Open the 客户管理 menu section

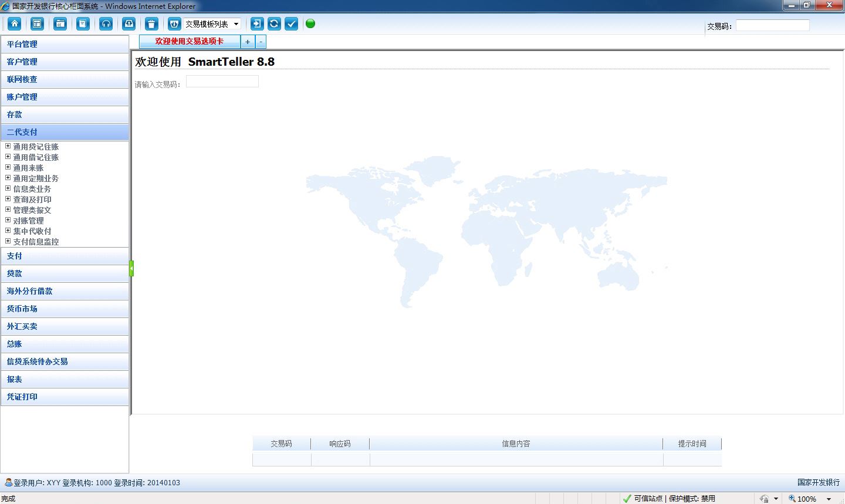(65, 62)
